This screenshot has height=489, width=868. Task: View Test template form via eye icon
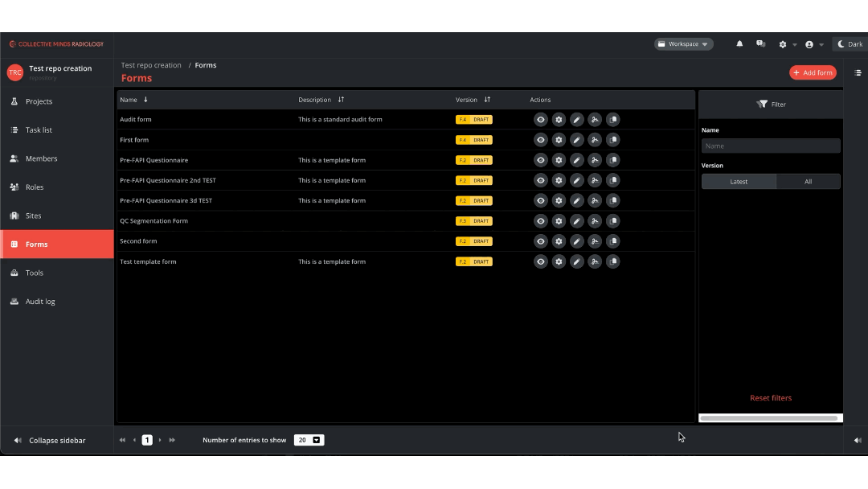coord(541,261)
